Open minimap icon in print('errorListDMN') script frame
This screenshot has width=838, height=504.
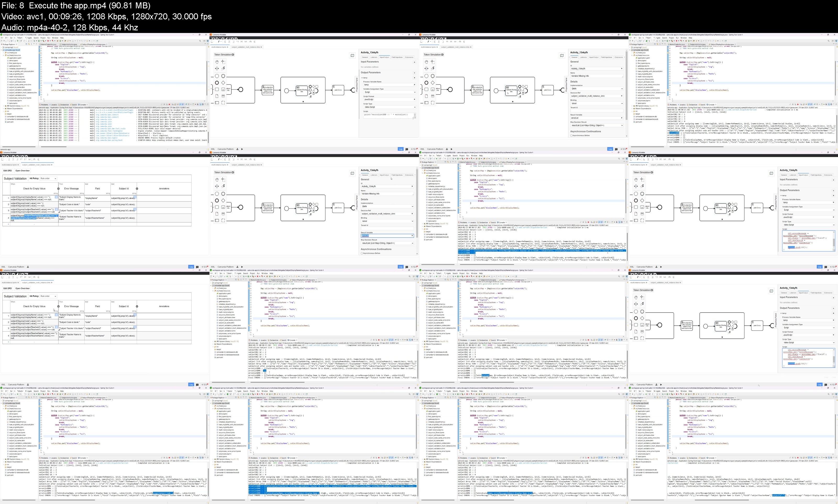coord(352,55)
